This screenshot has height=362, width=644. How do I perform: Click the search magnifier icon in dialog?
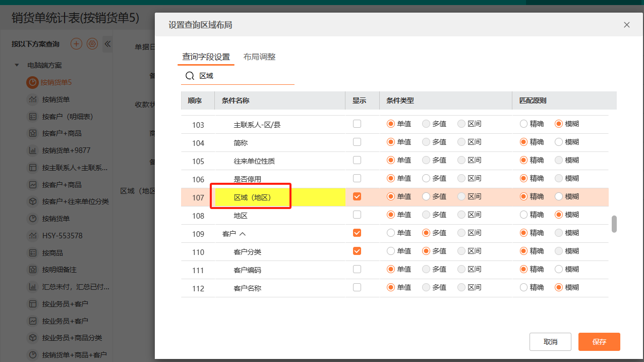(190, 76)
